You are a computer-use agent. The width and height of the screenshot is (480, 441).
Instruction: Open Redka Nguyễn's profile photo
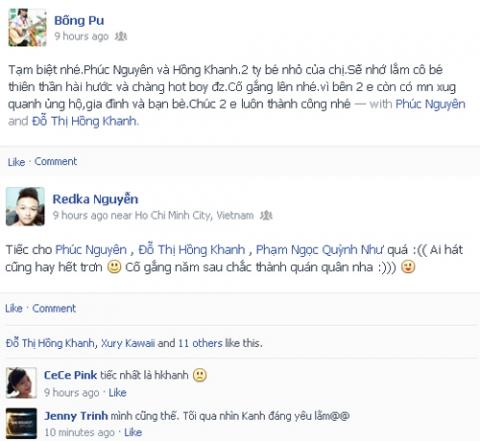(x=25, y=206)
